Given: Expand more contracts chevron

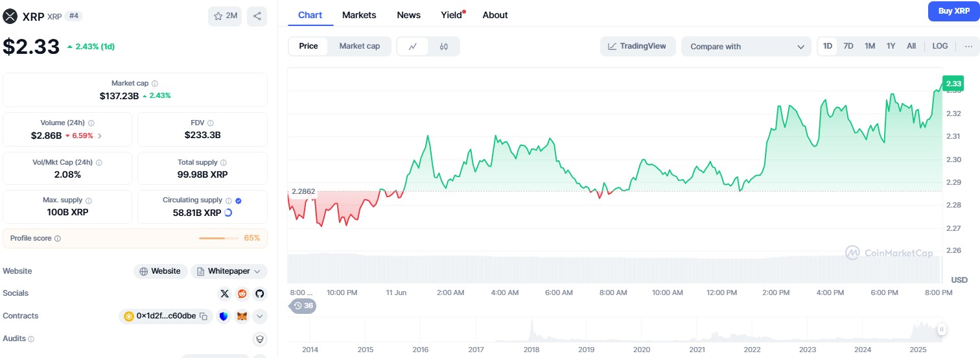Looking at the screenshot, I should point(259,316).
